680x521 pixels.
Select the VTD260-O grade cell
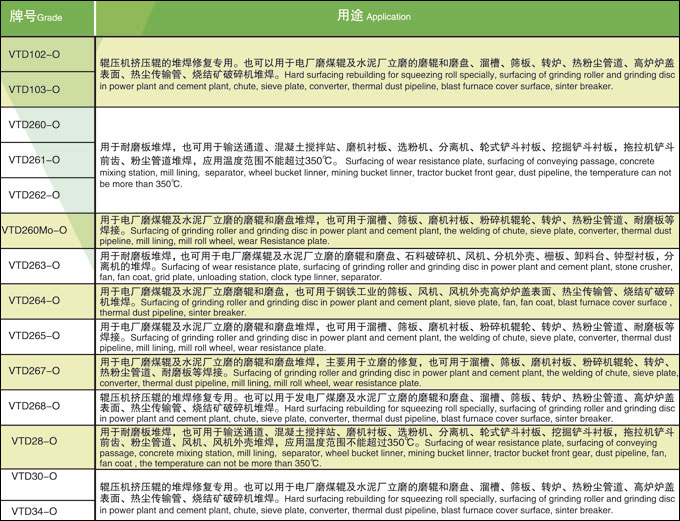47,125
